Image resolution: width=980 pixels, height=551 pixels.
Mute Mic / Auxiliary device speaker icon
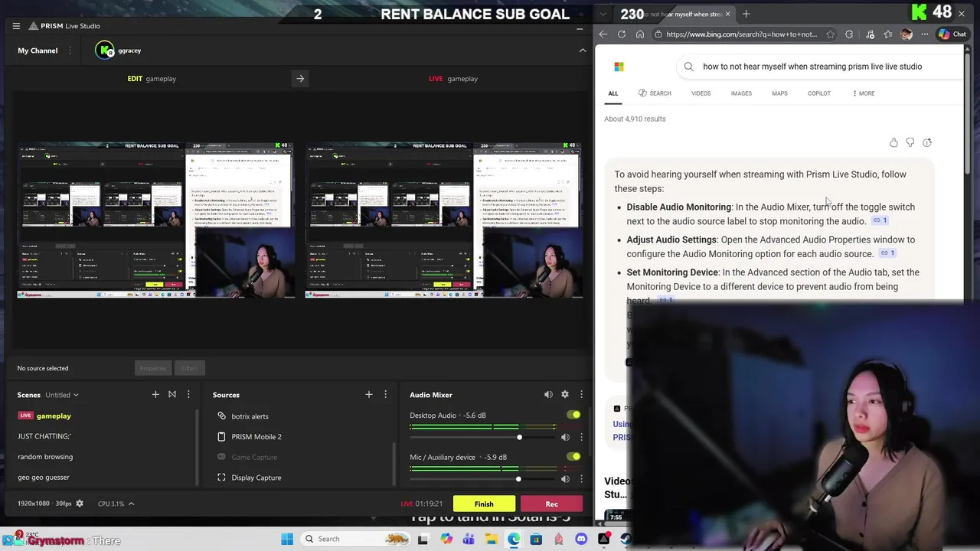click(x=565, y=479)
